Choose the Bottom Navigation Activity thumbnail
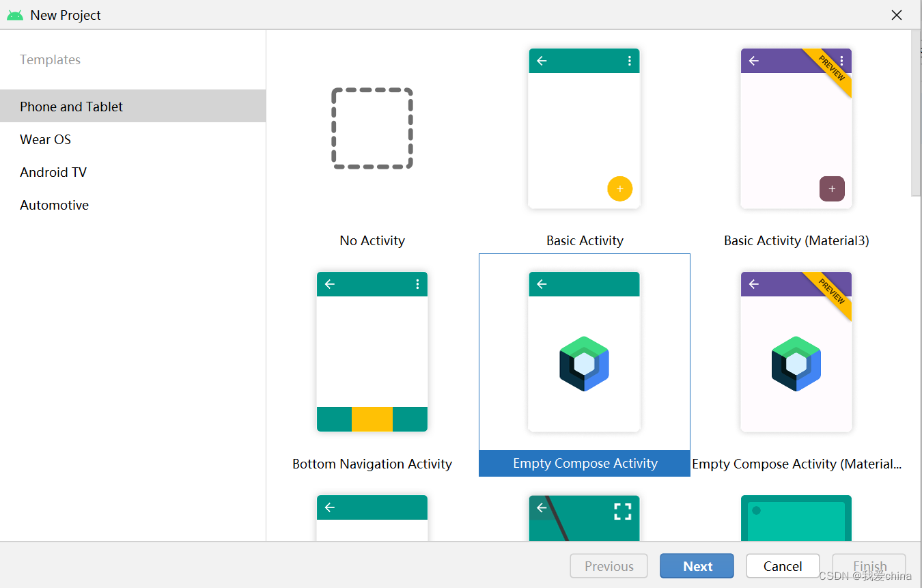The width and height of the screenshot is (922, 588). (x=372, y=352)
